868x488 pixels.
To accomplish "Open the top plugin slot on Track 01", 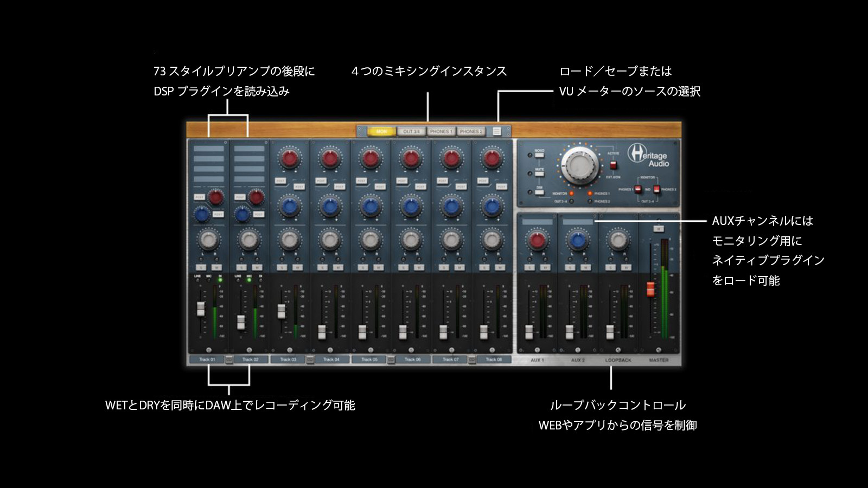I will tap(209, 149).
